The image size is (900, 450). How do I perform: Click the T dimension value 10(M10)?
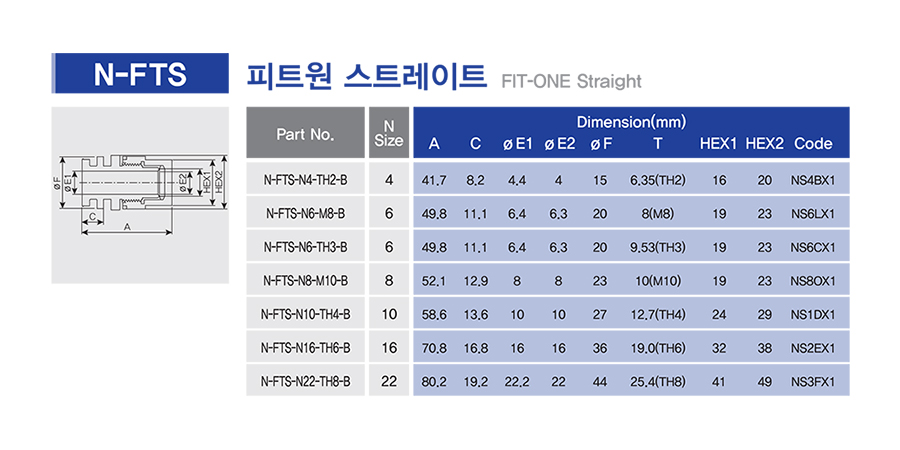pyautogui.click(x=658, y=281)
